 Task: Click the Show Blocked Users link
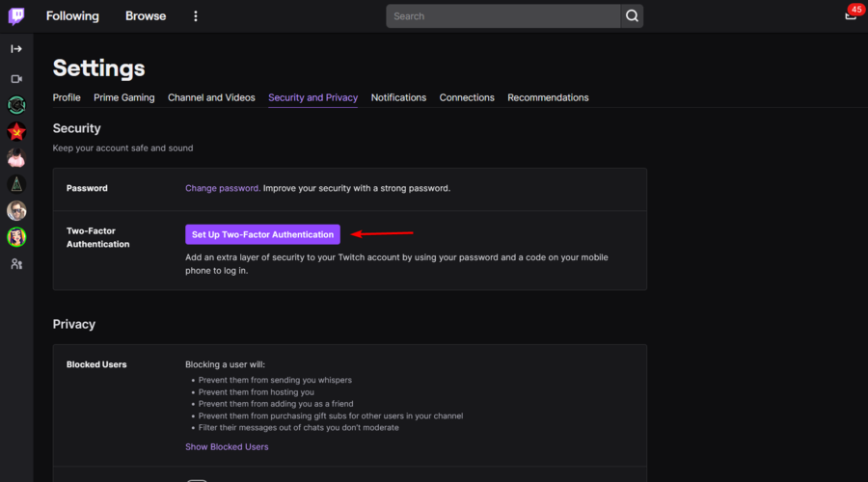point(227,446)
